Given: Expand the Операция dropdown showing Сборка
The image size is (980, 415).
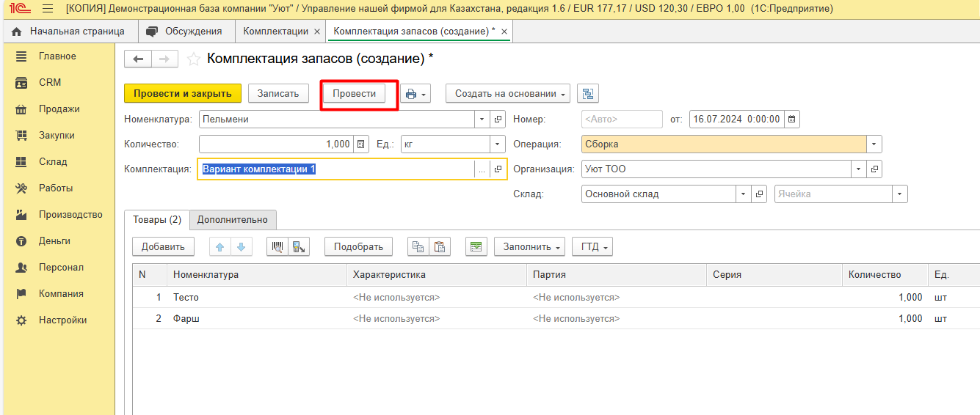Looking at the screenshot, I should point(874,144).
